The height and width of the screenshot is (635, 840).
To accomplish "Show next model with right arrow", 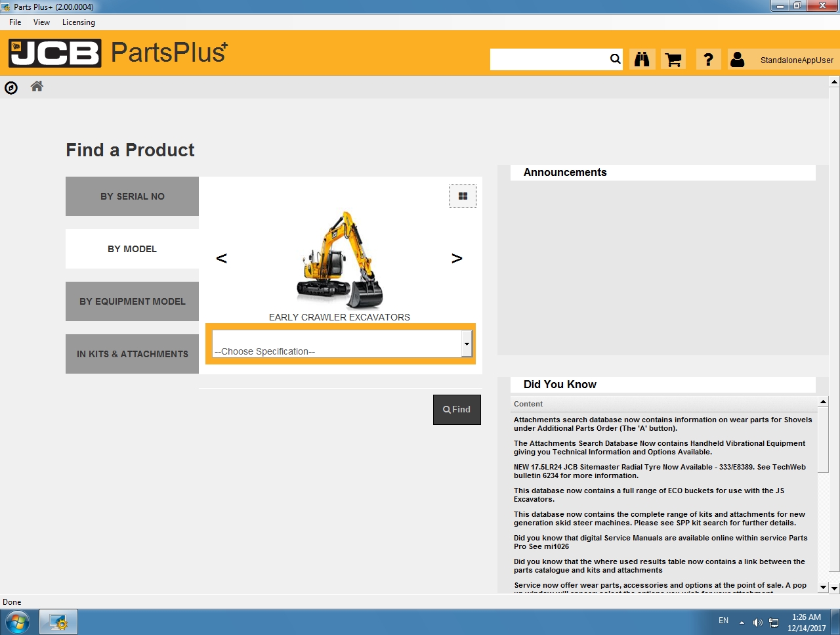I will [457, 258].
